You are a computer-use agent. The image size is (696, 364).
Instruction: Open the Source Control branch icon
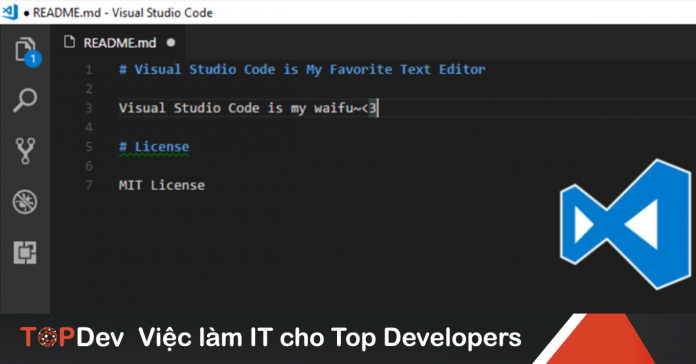point(25,151)
